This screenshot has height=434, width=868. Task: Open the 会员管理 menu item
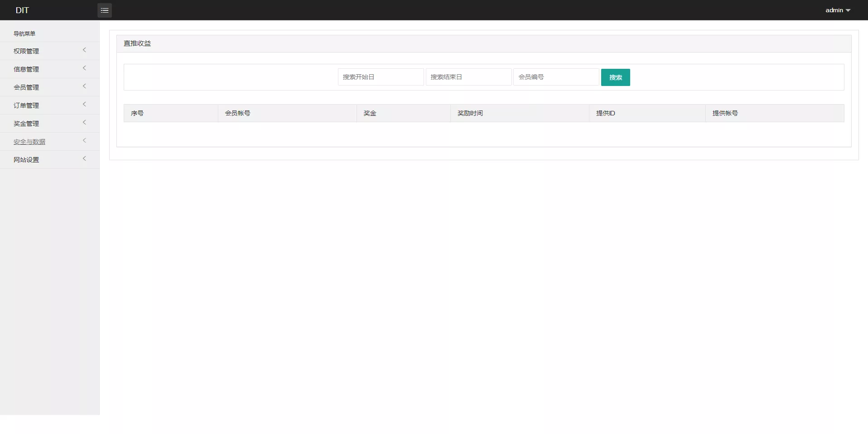pyautogui.click(x=26, y=87)
